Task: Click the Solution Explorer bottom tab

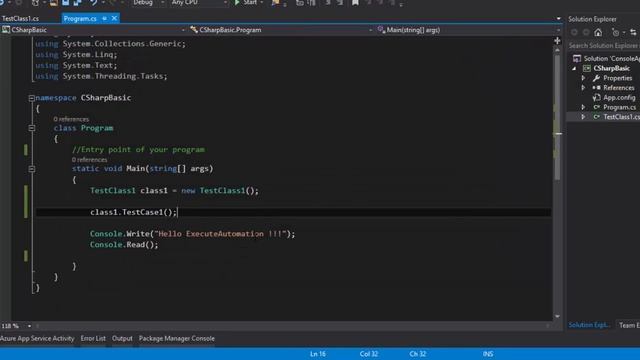Action: [589, 325]
